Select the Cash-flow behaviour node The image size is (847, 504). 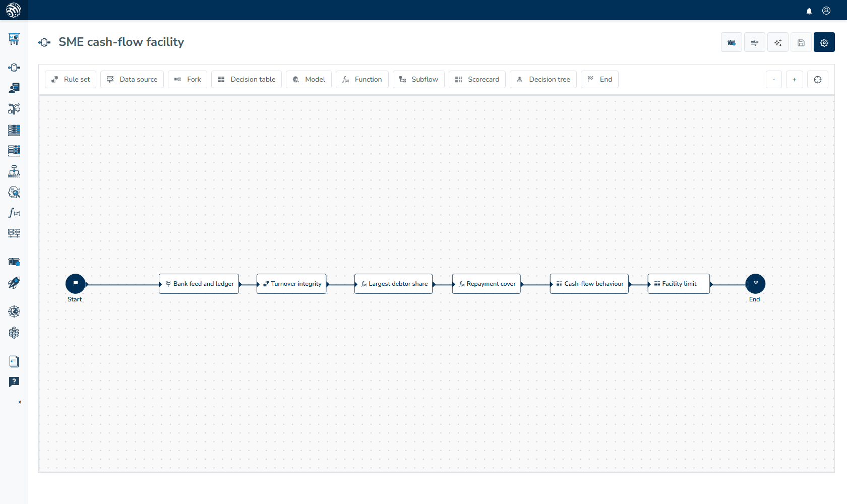pyautogui.click(x=589, y=284)
